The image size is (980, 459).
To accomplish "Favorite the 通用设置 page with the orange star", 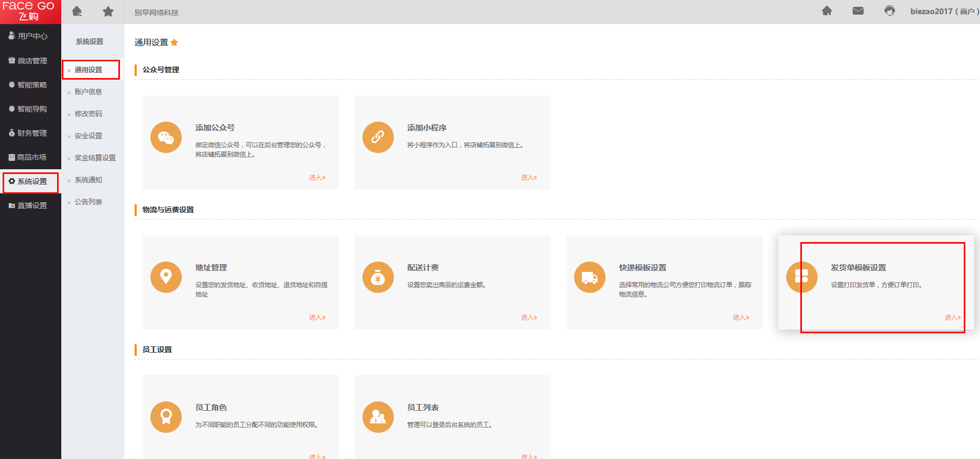I will click(174, 42).
